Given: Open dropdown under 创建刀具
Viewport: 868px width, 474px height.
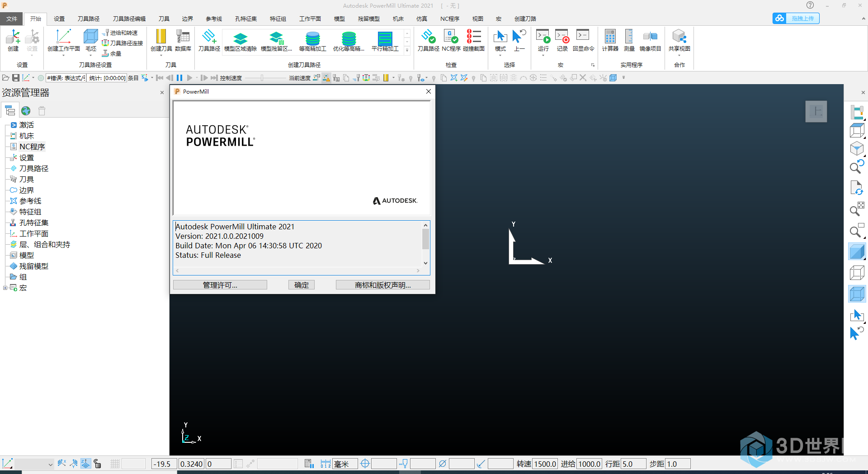Looking at the screenshot, I should pyautogui.click(x=161, y=56).
